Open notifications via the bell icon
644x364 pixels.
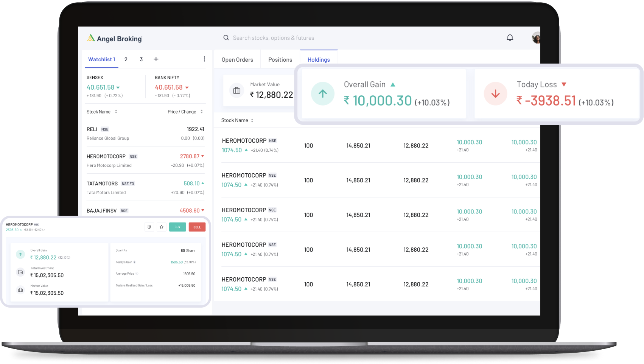510,38
